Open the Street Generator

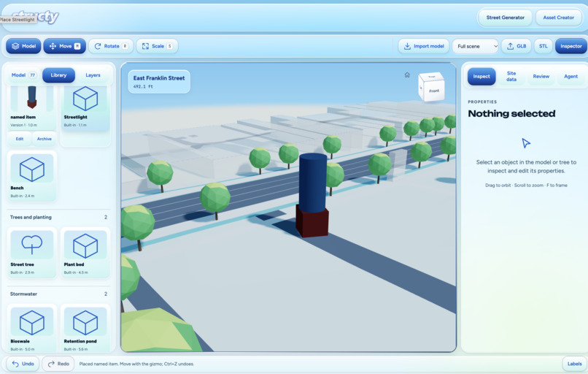505,18
